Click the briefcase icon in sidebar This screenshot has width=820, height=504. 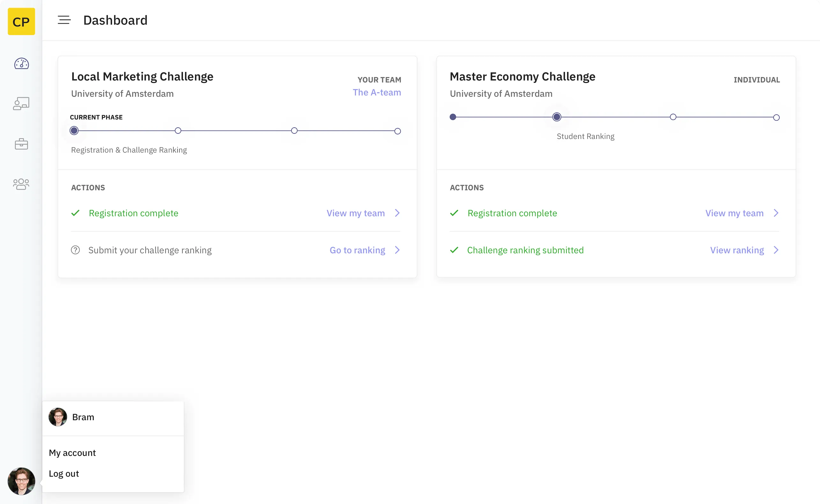tap(21, 144)
